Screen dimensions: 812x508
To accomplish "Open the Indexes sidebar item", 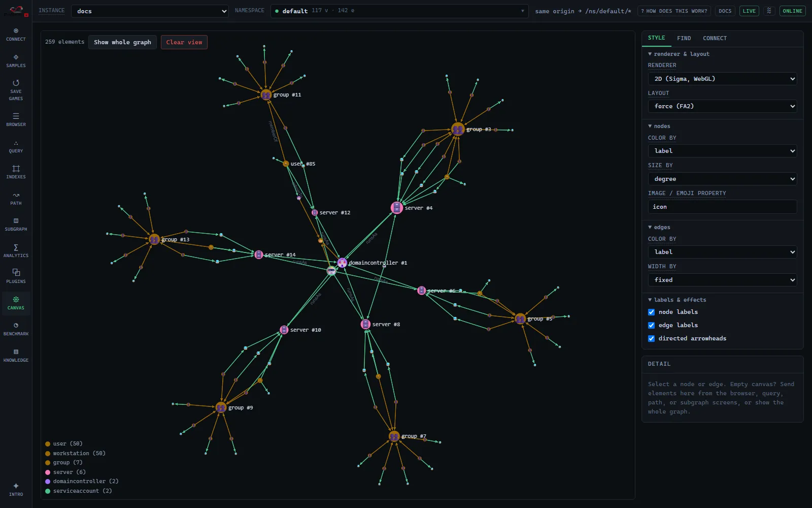I will (16, 172).
